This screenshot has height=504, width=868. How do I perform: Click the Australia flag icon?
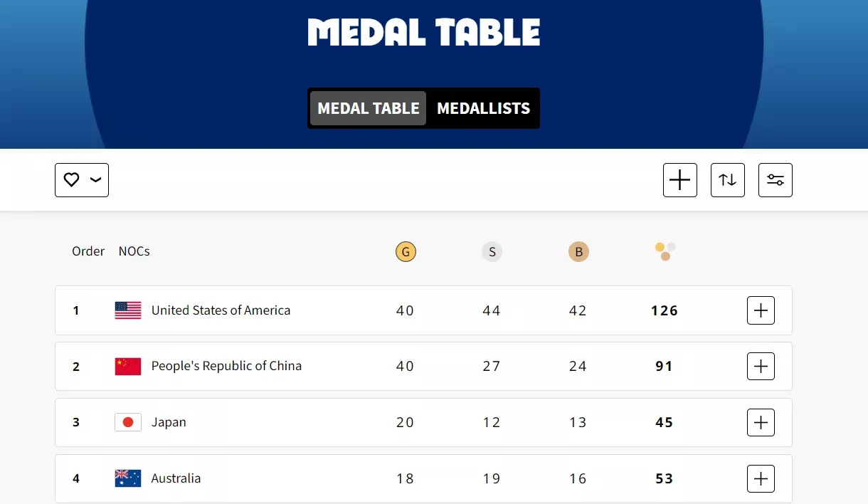point(128,478)
